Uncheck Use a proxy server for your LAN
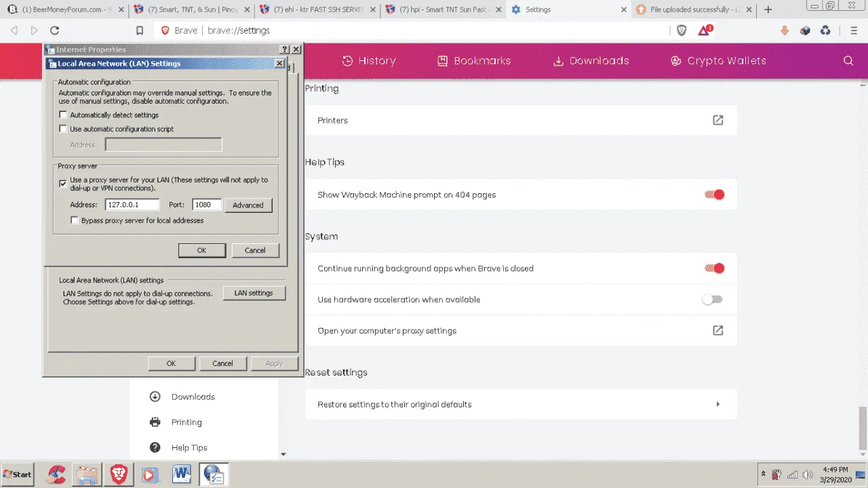868x488 pixels. click(x=64, y=184)
